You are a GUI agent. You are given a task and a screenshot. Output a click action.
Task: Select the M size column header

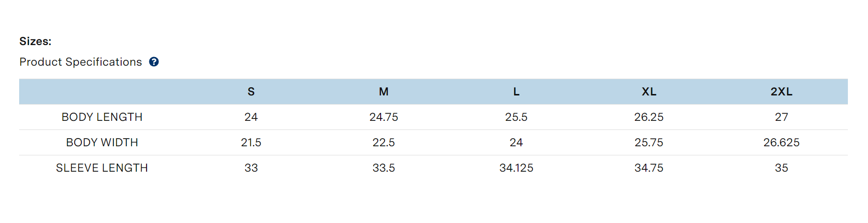(383, 92)
